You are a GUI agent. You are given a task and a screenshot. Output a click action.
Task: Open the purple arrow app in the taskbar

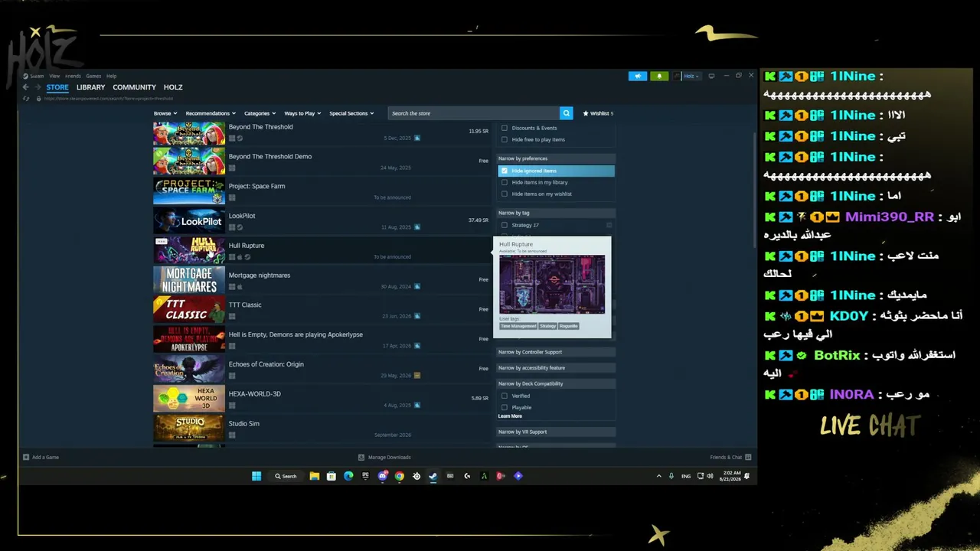tap(518, 476)
